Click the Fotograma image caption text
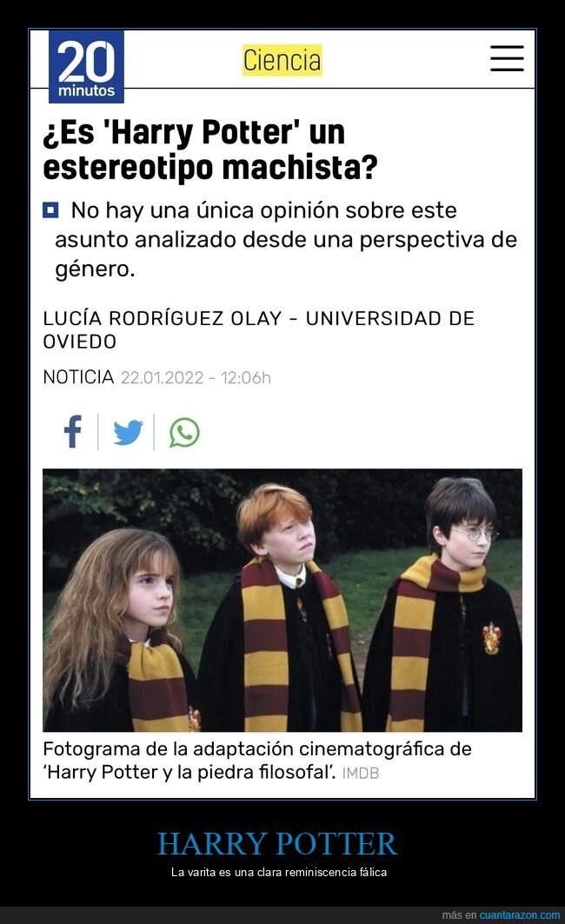565x924 pixels. tap(257, 761)
